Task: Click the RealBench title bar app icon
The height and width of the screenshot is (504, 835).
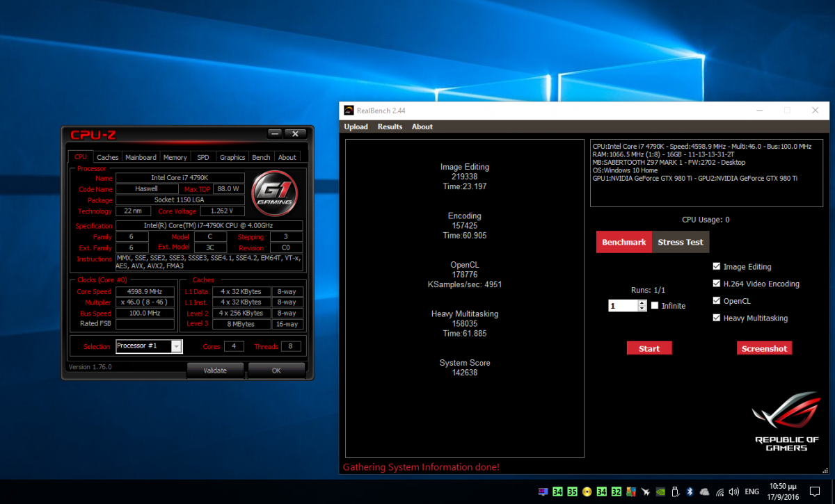Action: click(349, 110)
